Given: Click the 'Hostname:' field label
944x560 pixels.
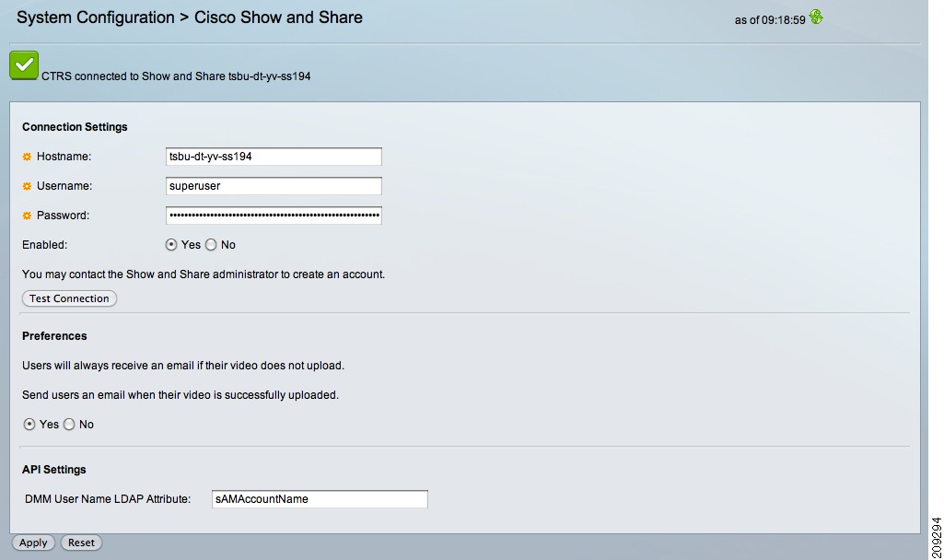Looking at the screenshot, I should click(x=64, y=157).
